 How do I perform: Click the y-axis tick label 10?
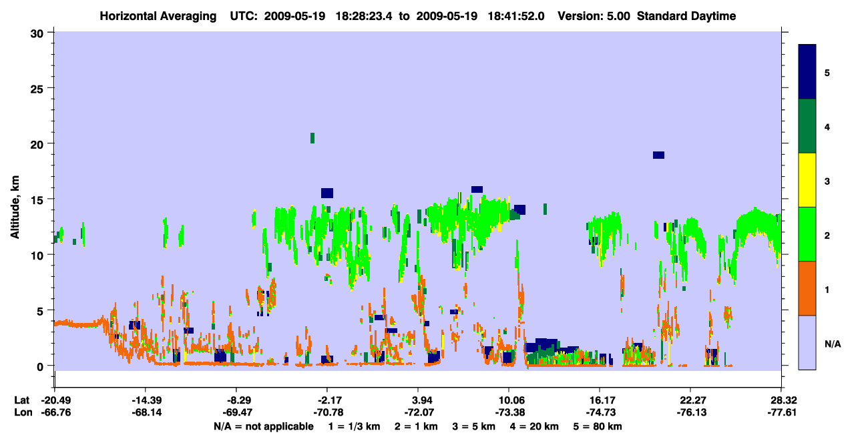coord(38,255)
